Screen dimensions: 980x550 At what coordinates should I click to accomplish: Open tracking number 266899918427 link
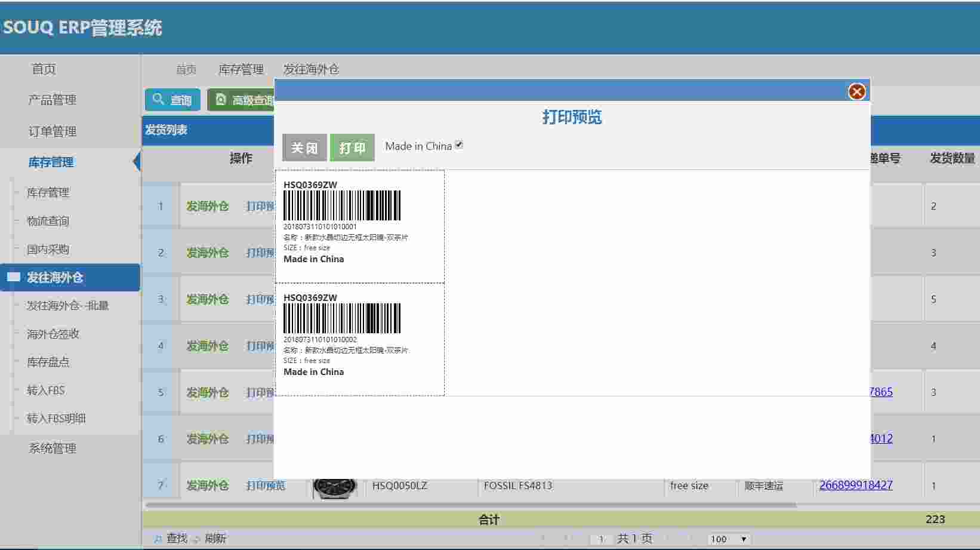coord(856,485)
